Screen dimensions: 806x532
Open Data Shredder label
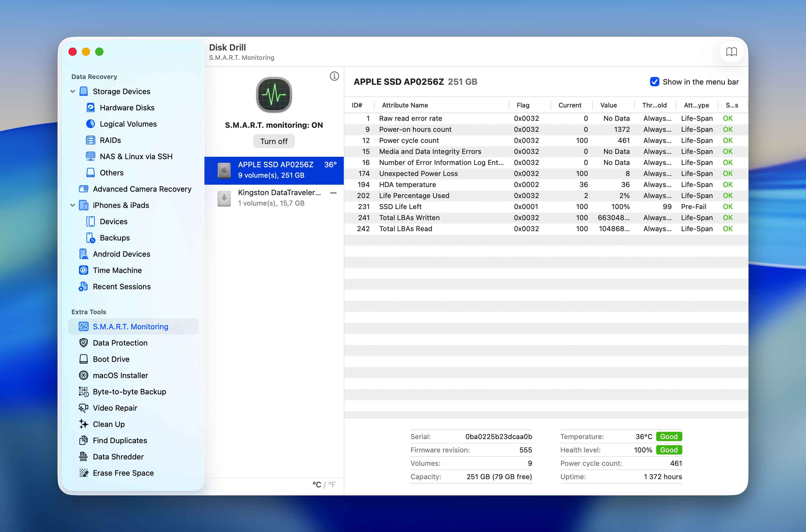[118, 457]
